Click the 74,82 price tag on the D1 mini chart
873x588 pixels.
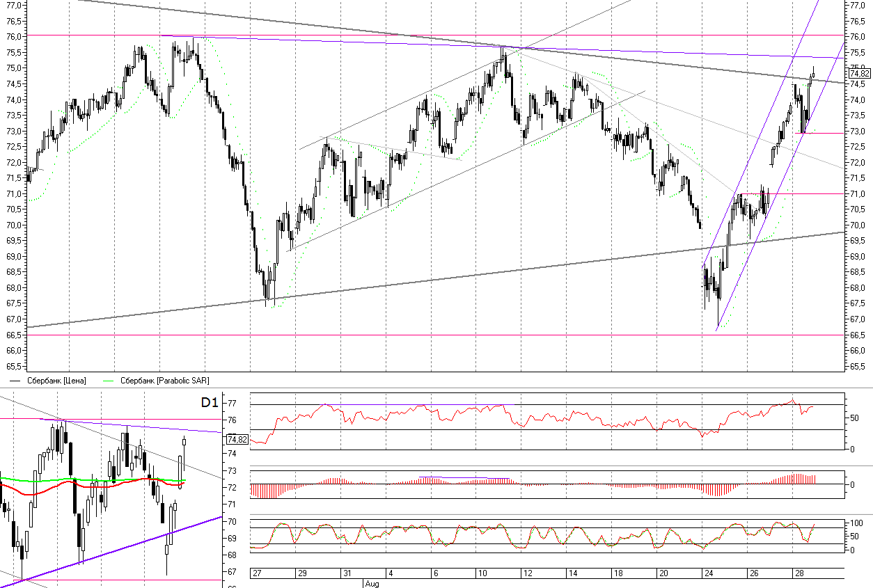tap(237, 439)
